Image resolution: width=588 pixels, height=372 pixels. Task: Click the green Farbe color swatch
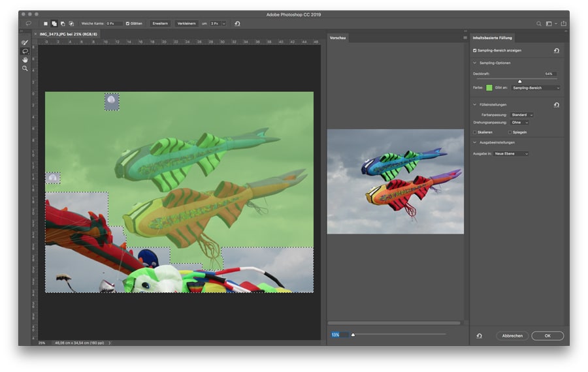click(489, 87)
